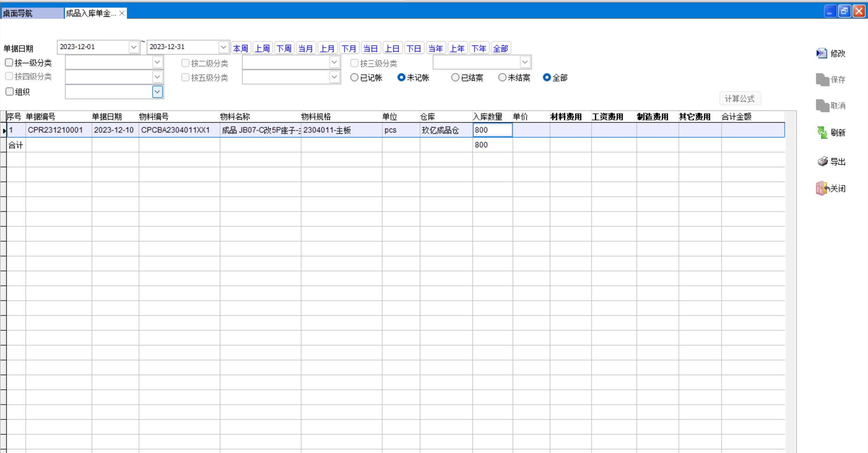868x453 pixels.
Task: Open the end date 2023-12-31 dropdown
Action: pos(223,47)
